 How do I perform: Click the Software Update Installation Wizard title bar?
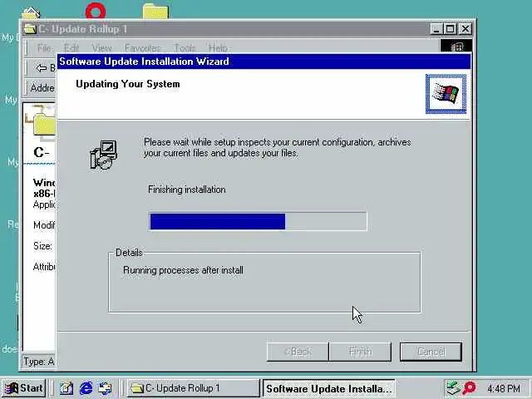[264, 62]
